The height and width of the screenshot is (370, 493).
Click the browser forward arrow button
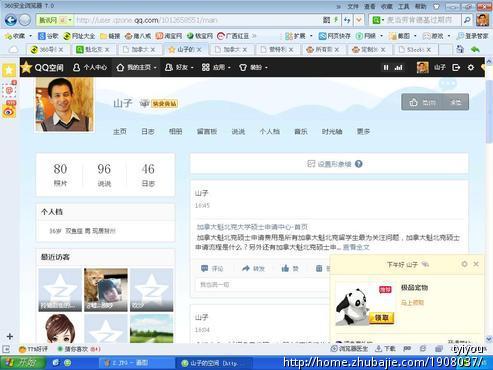[25, 20]
